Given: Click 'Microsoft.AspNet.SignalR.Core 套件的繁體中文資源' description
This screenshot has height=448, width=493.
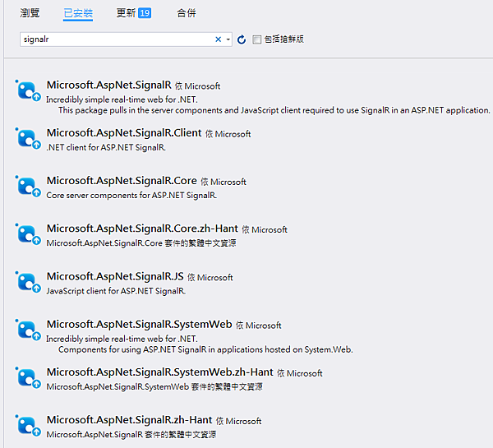Looking at the screenshot, I should (x=141, y=242).
